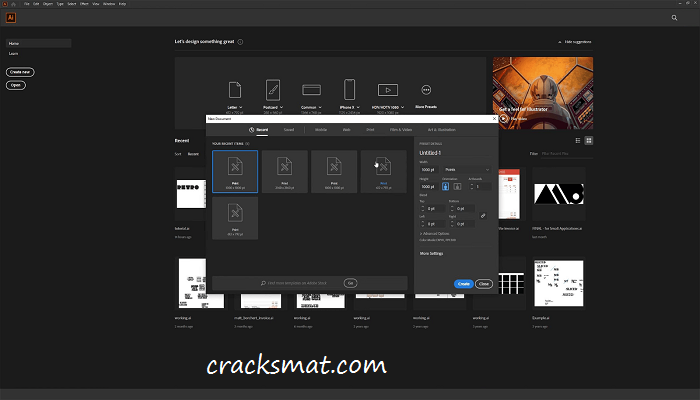The height and width of the screenshot is (400, 700).
Task: Click the Postcard preset icon
Action: tap(273, 90)
